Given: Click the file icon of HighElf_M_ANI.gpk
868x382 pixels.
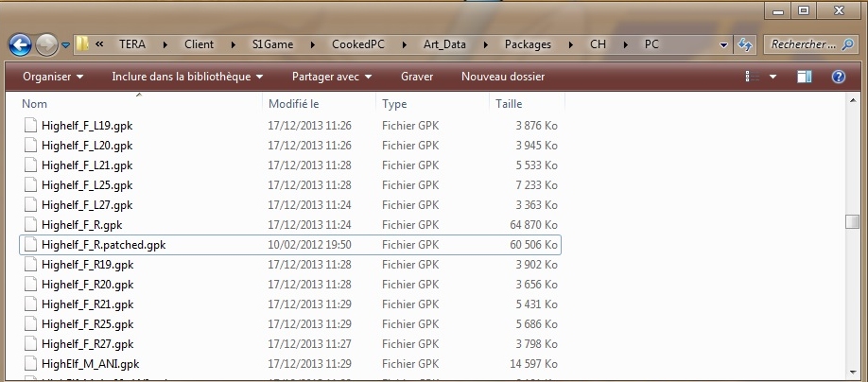Looking at the screenshot, I should [30, 364].
